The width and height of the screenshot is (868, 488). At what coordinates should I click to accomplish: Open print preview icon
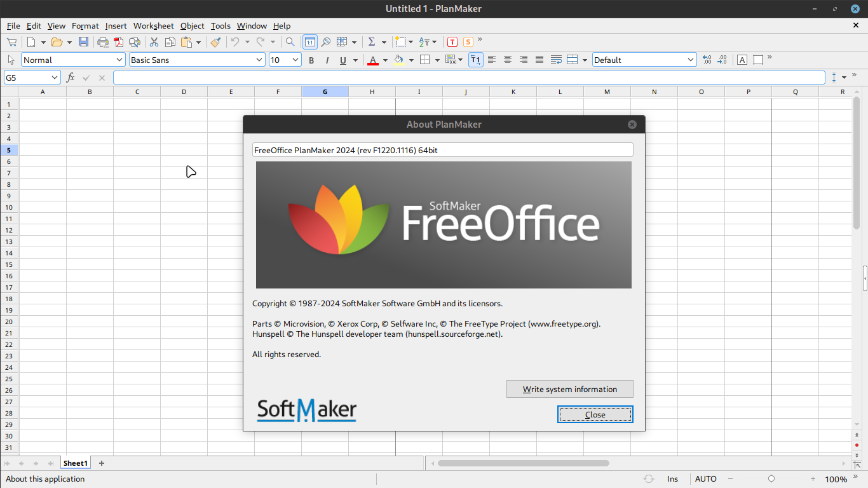[x=135, y=42]
